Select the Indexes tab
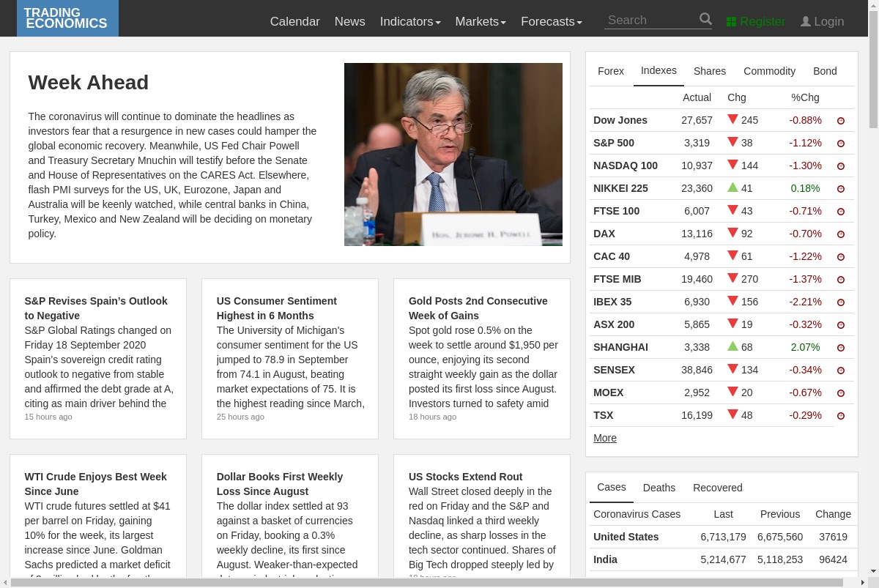879x588 pixels. point(659,70)
